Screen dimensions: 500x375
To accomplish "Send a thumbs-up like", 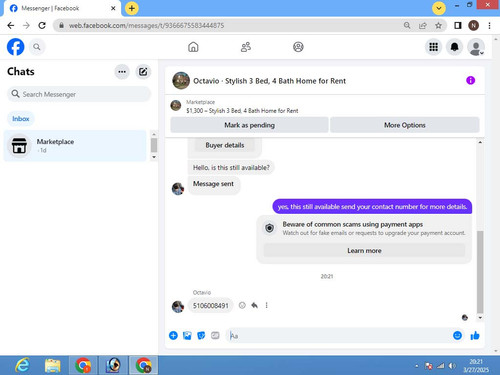I will click(x=475, y=335).
